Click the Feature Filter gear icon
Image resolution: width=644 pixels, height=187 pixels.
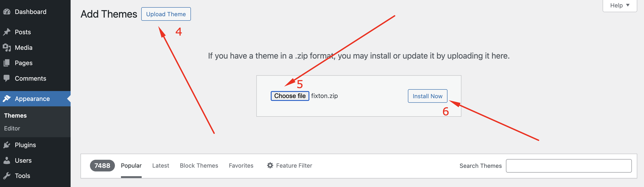(x=270, y=165)
